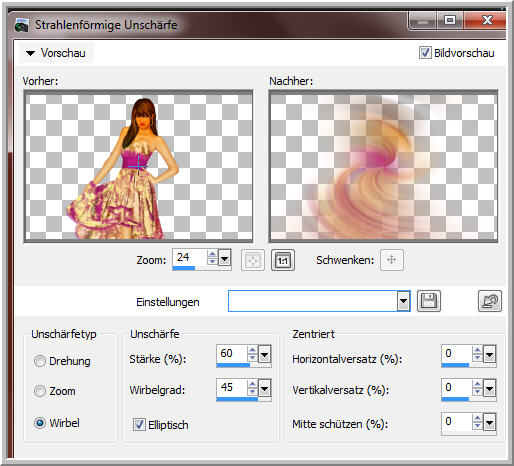Increase the Horizontalversatz value by one step
The image size is (514, 466).
point(477,350)
